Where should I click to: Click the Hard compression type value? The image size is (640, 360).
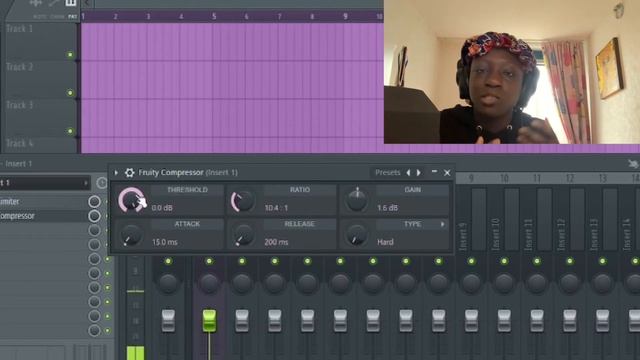pos(385,242)
